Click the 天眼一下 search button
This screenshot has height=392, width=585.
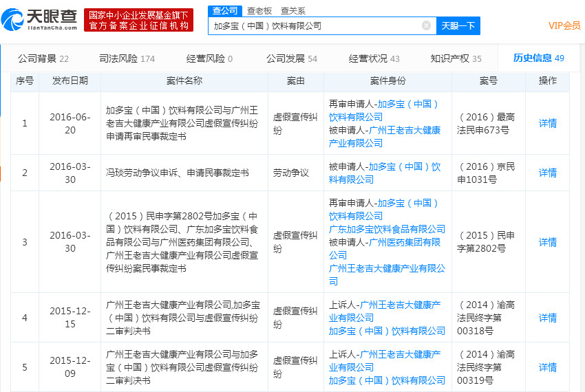click(x=458, y=25)
